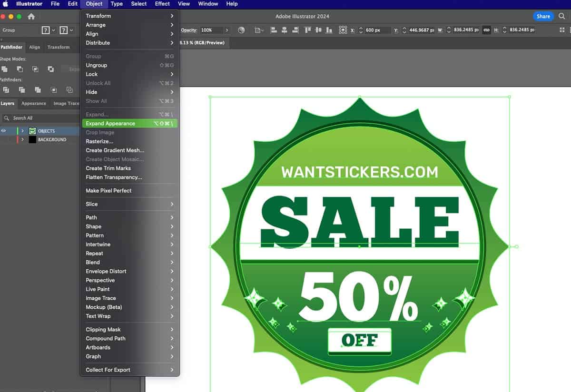
Task: Open the Image Trace submenu
Action: tap(129, 298)
